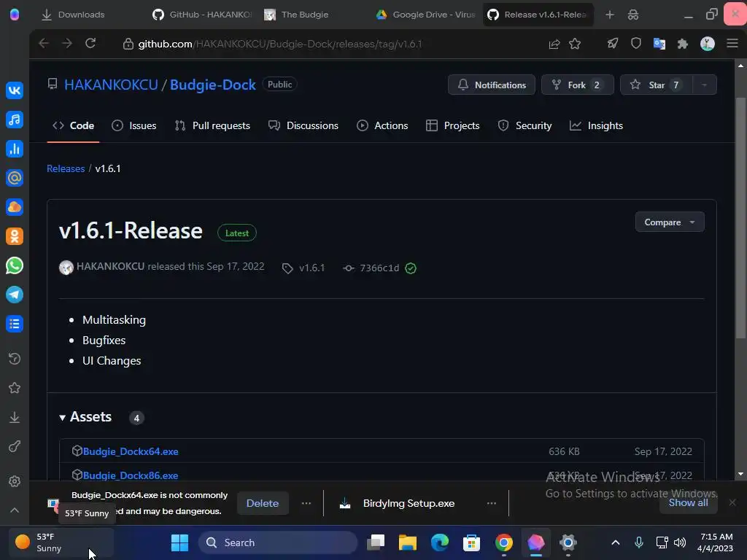Collapse the Assets section
Image resolution: width=747 pixels, height=560 pixels.
[x=85, y=416]
